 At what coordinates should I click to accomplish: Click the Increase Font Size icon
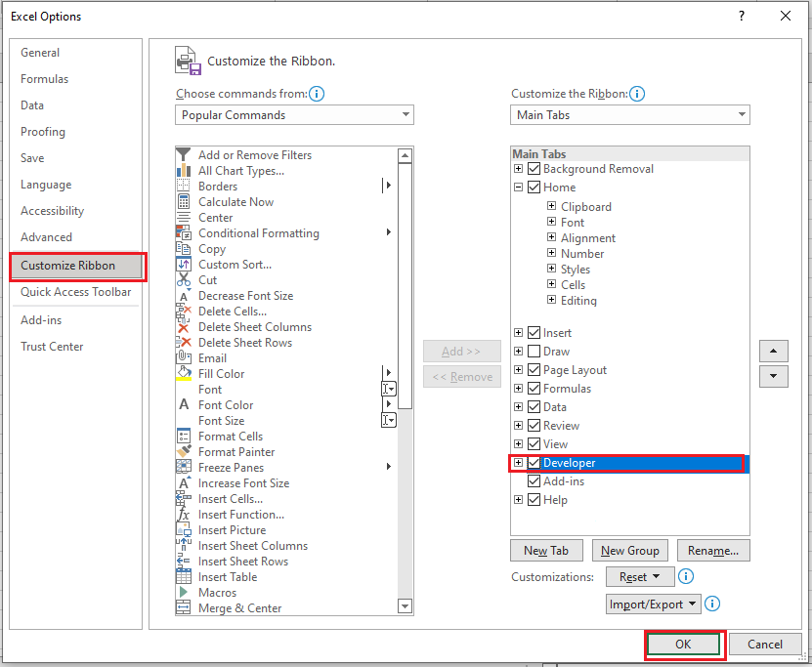184,482
